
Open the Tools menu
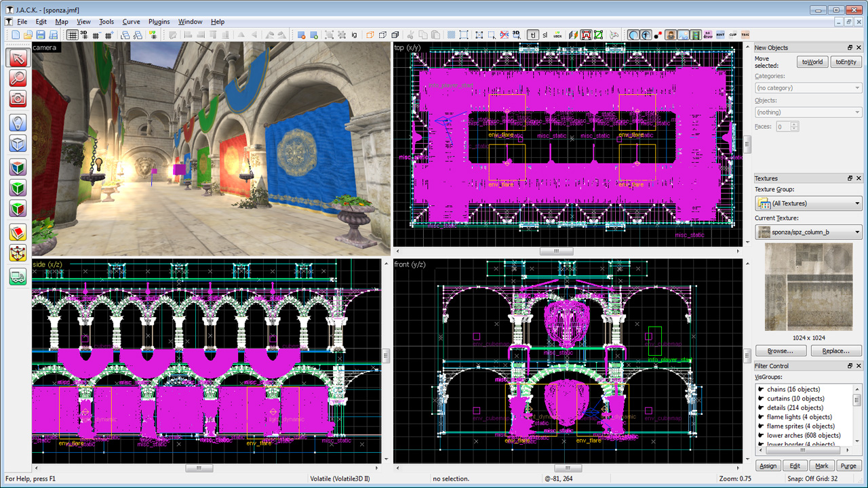click(106, 22)
